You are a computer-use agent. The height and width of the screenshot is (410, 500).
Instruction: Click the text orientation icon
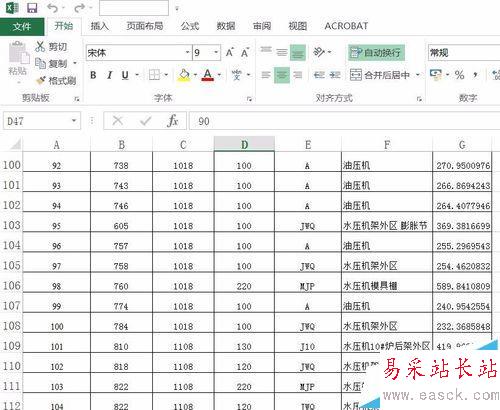[x=319, y=52]
